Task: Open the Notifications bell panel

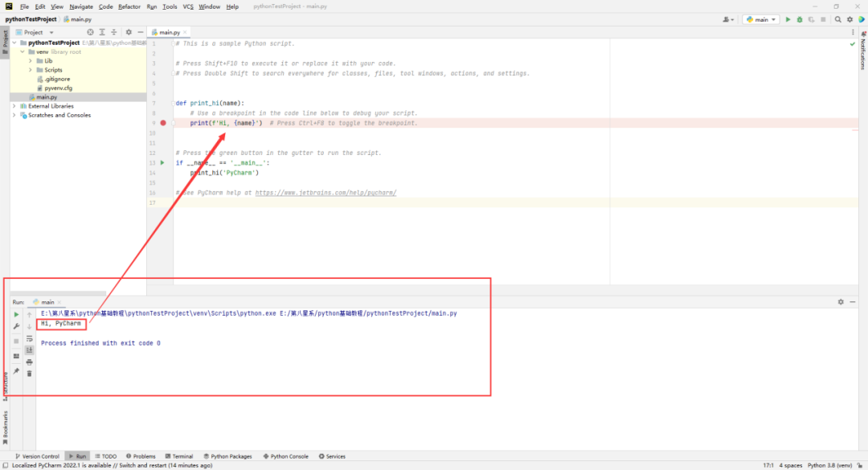Action: pos(862,50)
